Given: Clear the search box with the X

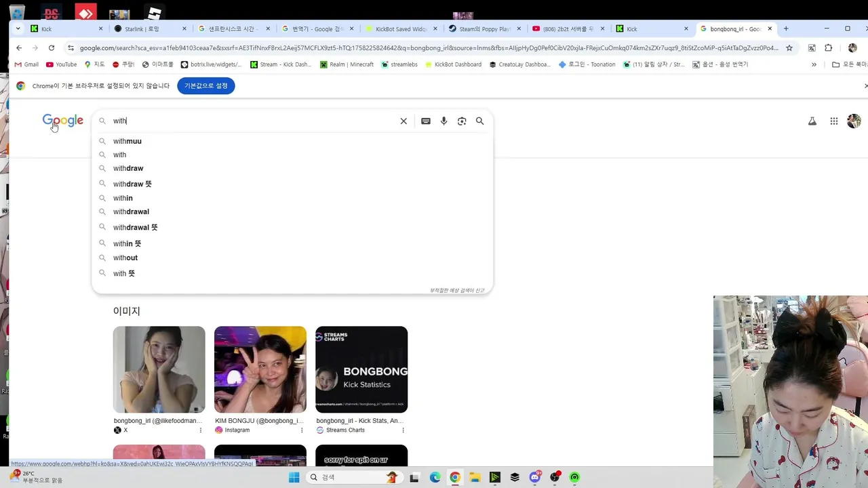Looking at the screenshot, I should [403, 121].
